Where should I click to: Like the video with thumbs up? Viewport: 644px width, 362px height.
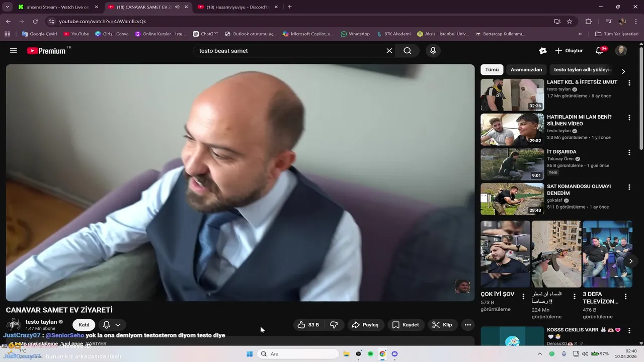click(x=309, y=325)
